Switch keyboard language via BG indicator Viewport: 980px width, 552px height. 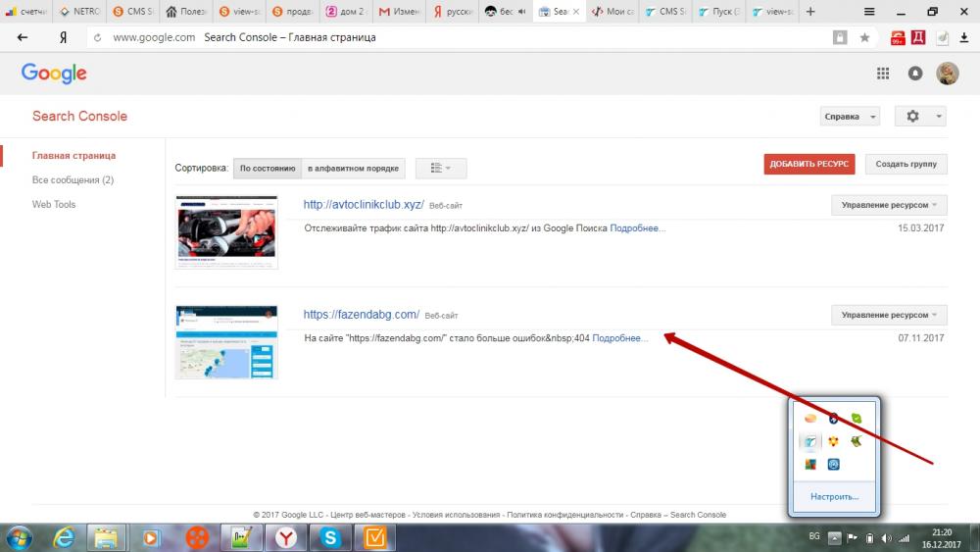(x=814, y=536)
